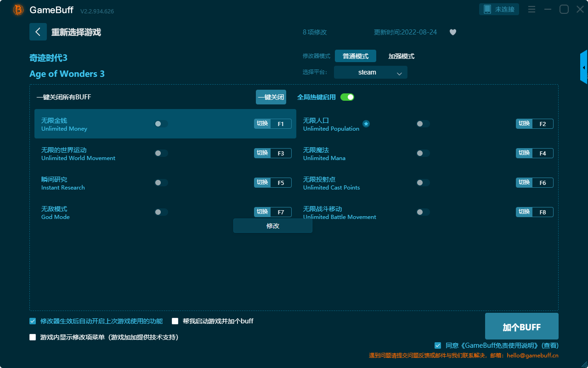Screen dimensions: 588x368
Task: Click the 修改 button
Action: 273,226
